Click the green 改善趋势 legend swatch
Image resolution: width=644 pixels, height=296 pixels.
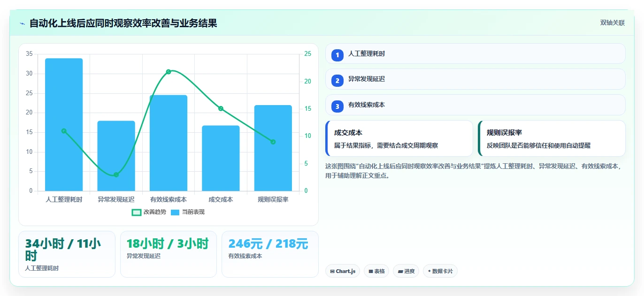tap(137, 213)
